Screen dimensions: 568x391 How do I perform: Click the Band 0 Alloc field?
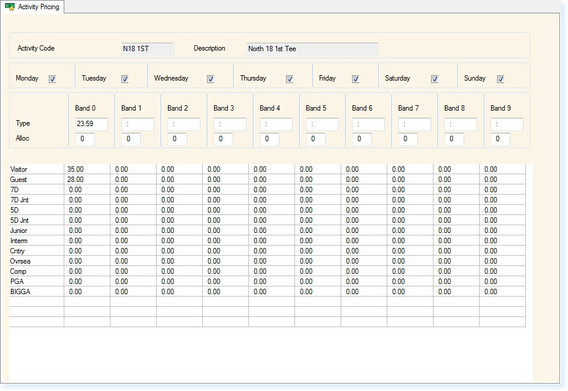(x=85, y=139)
